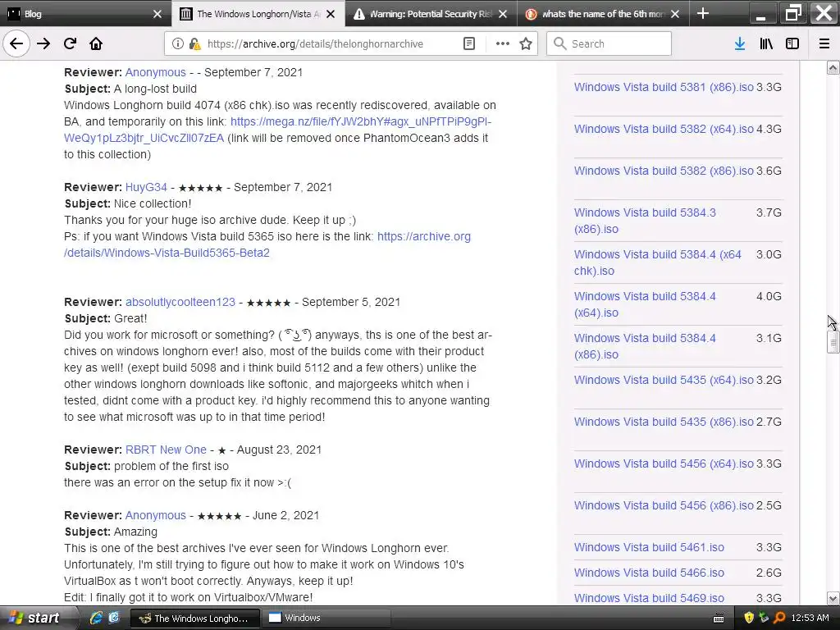This screenshot has width=840, height=630.
Task: Switch to Warning: Potential Security Risk tab
Action: 431,14
